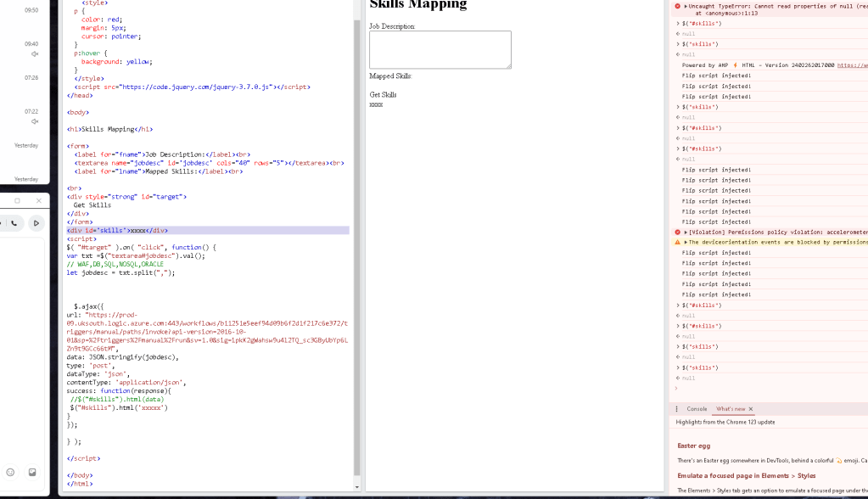868x499 pixels.
Task: Click the let jobdesc txt.split code line
Action: [x=120, y=272]
